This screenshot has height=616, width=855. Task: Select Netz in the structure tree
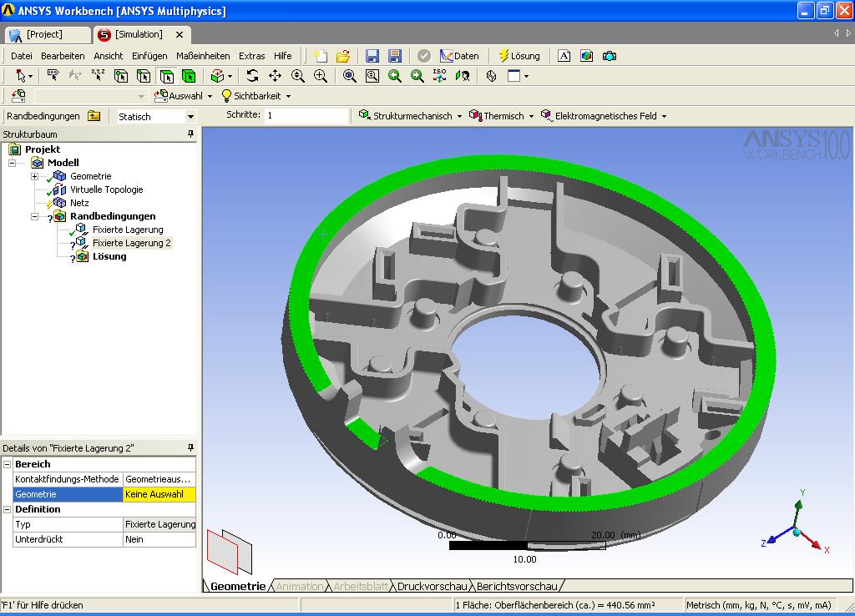point(79,203)
